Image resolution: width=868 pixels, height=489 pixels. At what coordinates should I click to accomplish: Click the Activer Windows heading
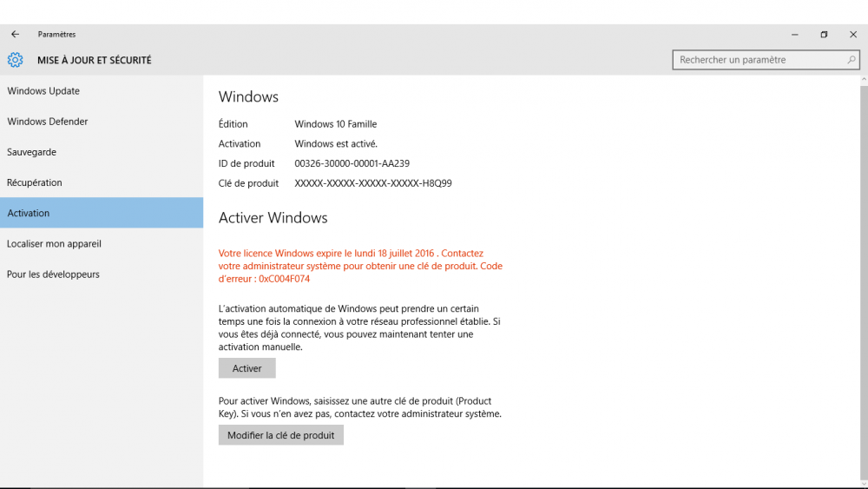click(x=273, y=218)
